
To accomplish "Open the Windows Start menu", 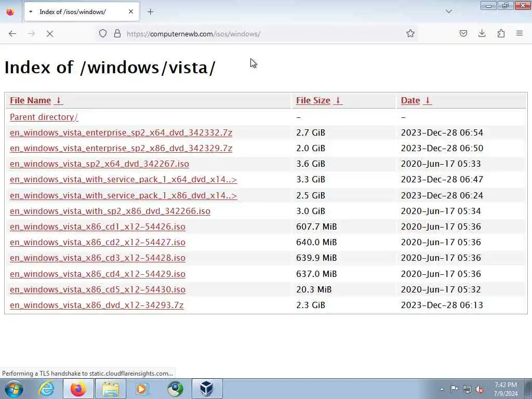I will tap(14, 389).
